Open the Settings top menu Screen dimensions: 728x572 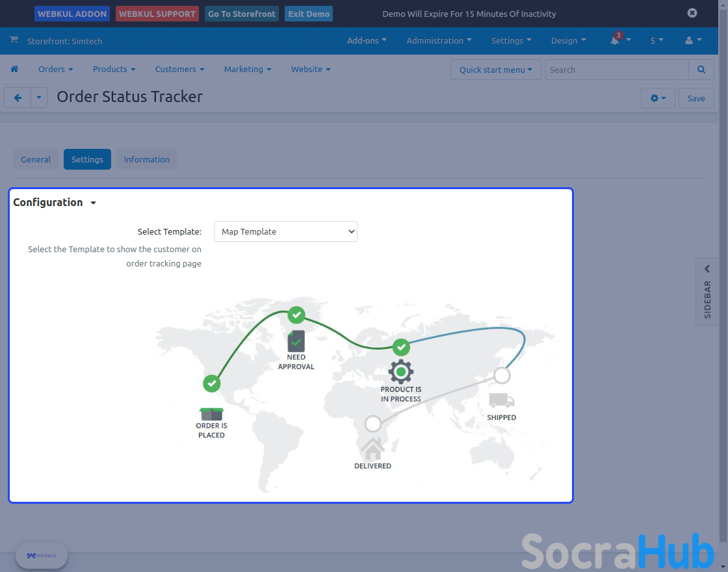pos(511,40)
